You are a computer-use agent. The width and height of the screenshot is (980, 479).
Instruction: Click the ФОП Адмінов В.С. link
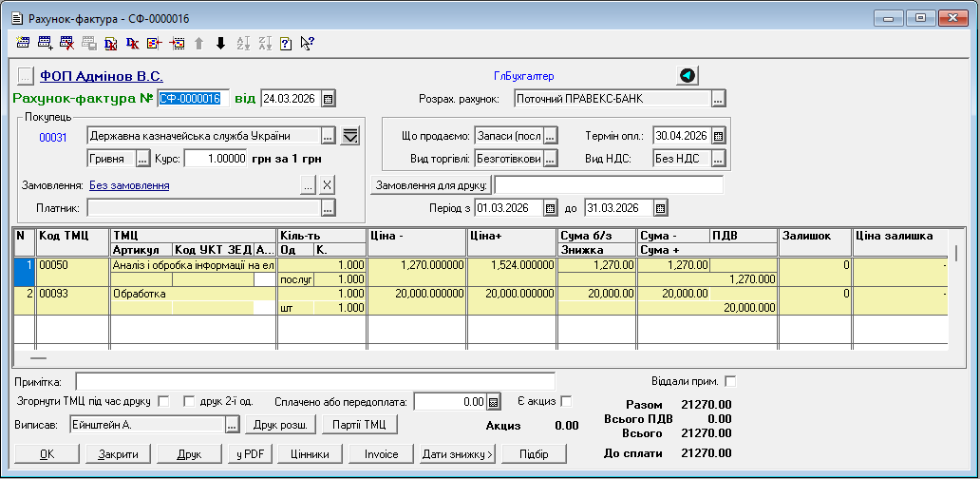pyautogui.click(x=101, y=76)
